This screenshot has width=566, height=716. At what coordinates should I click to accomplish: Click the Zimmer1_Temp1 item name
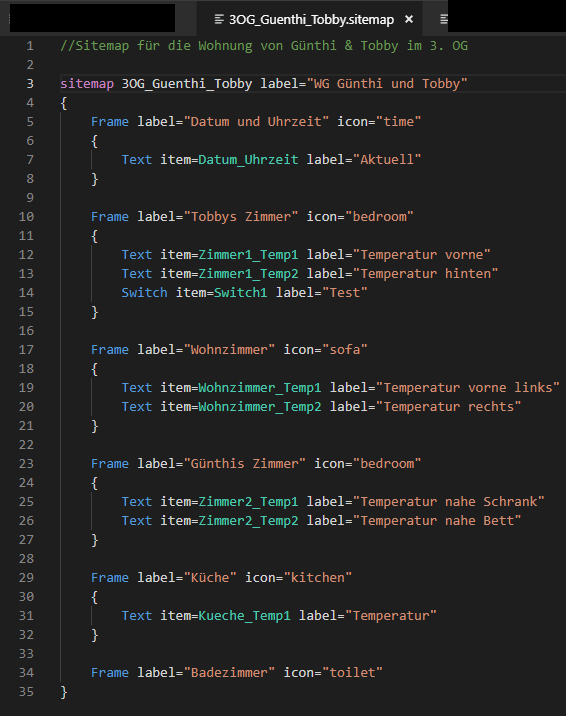(x=248, y=255)
